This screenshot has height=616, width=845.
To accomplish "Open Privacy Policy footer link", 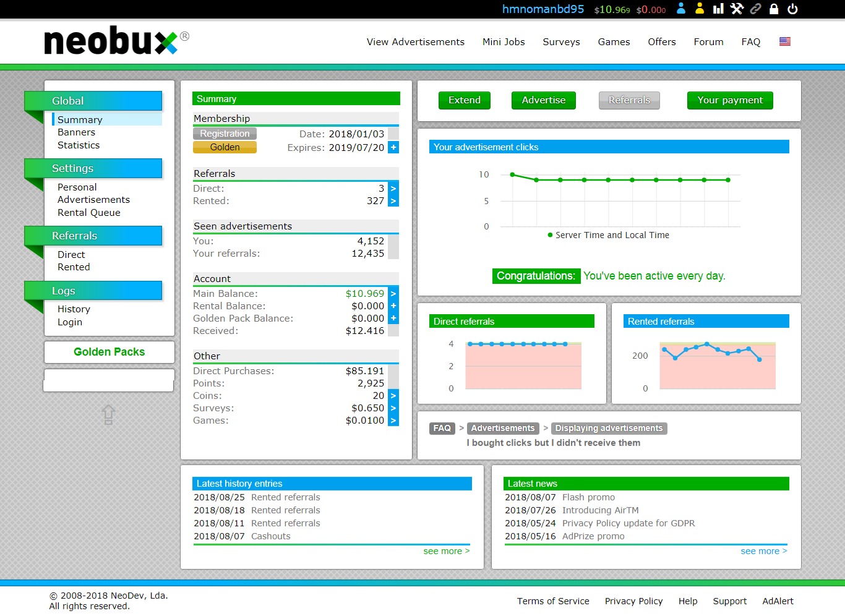I will pyautogui.click(x=633, y=601).
